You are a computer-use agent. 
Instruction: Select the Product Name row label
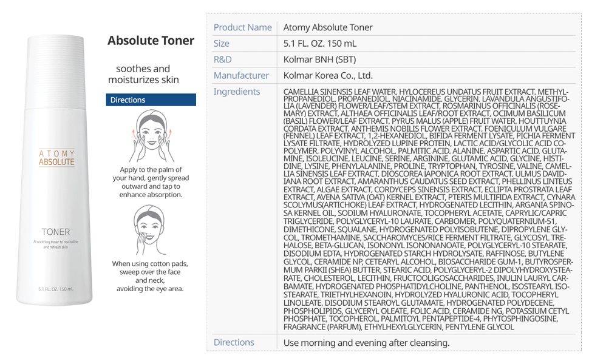242,27
